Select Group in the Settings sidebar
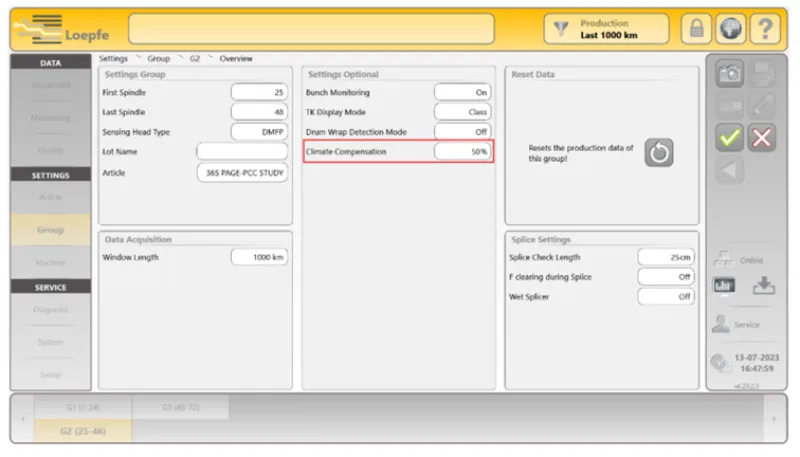 point(50,230)
